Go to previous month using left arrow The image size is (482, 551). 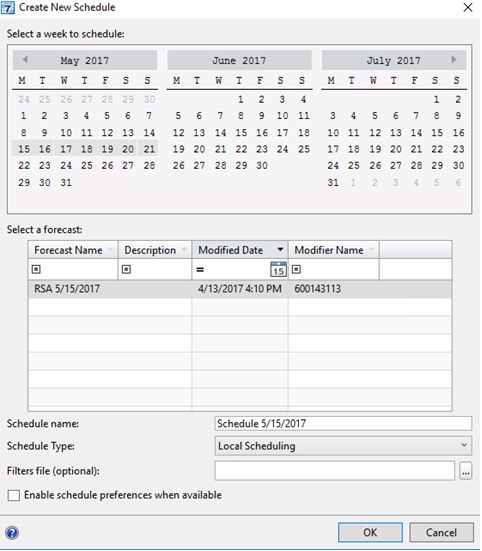(x=25, y=60)
